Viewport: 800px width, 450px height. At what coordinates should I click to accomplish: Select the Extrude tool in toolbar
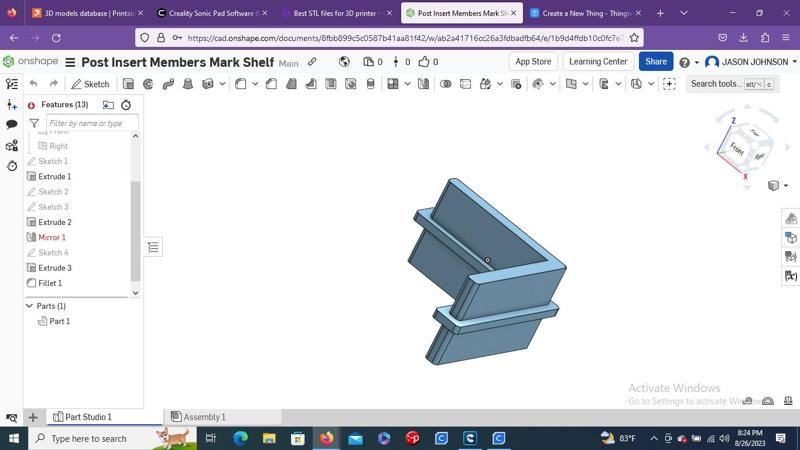(x=128, y=84)
